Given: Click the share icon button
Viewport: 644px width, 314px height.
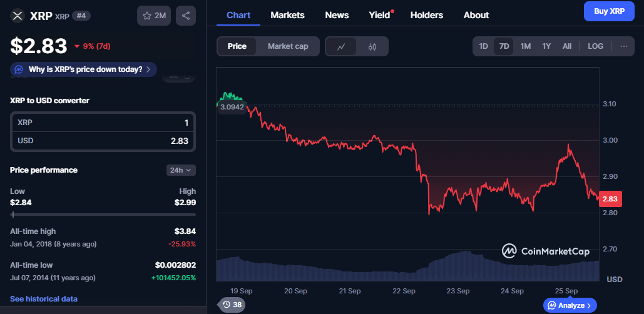Looking at the screenshot, I should (x=186, y=15).
